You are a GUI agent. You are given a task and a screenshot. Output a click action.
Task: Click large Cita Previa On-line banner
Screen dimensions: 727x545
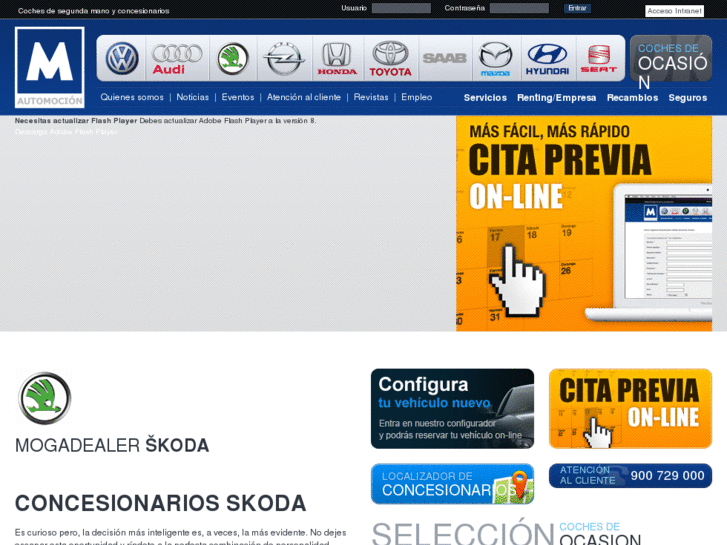click(584, 224)
